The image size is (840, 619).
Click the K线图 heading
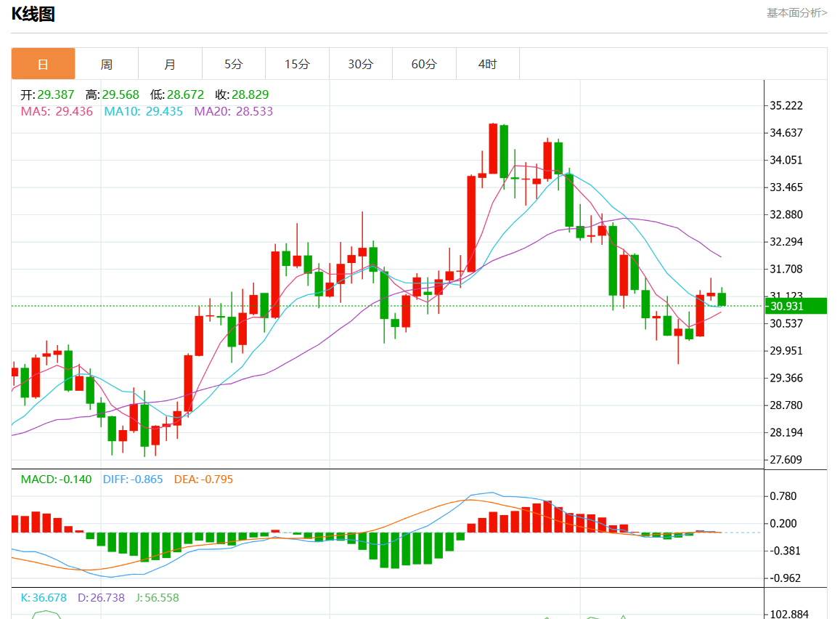point(33,15)
